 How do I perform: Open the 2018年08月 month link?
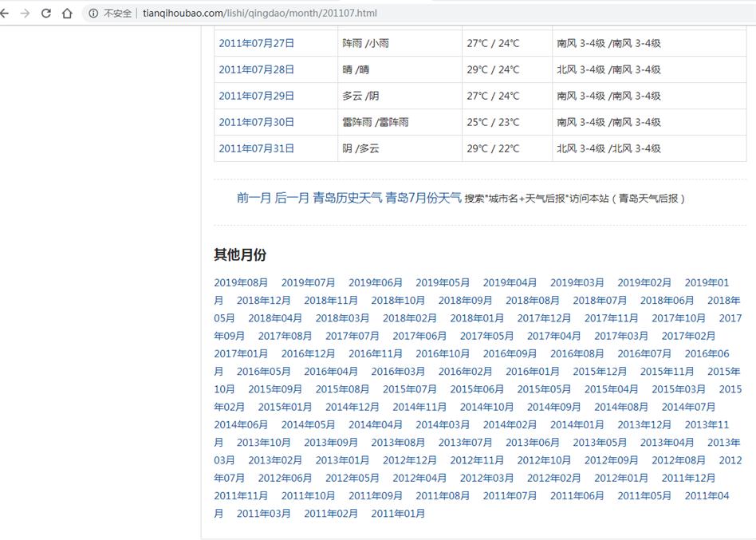533,301
